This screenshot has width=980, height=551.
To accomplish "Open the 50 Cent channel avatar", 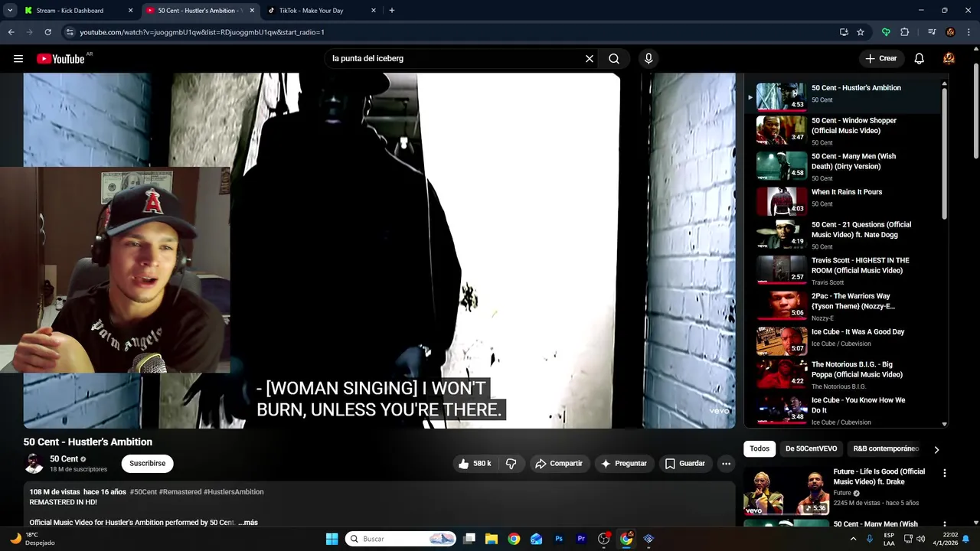I will pyautogui.click(x=34, y=464).
